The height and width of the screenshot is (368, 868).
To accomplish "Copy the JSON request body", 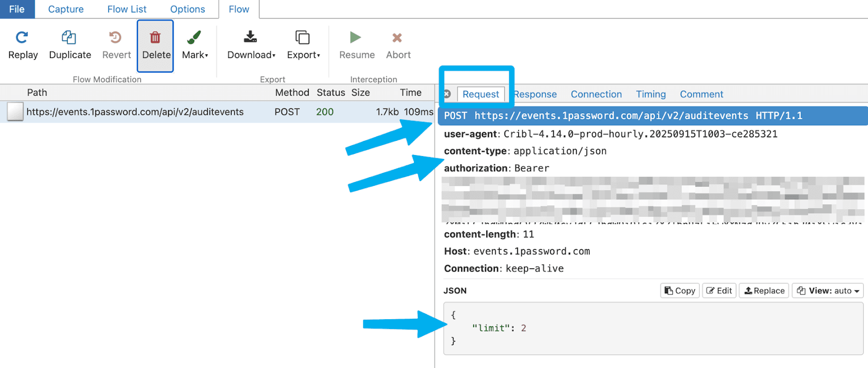I will coord(680,290).
